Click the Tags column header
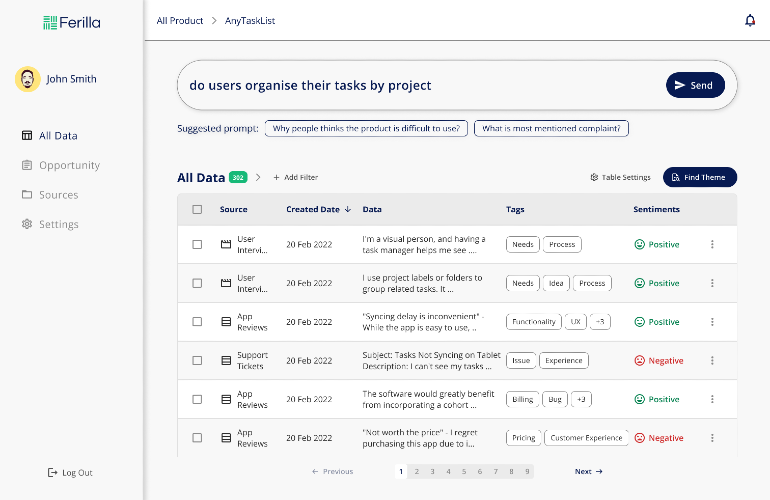Viewport: 770px width, 500px height. (x=515, y=209)
